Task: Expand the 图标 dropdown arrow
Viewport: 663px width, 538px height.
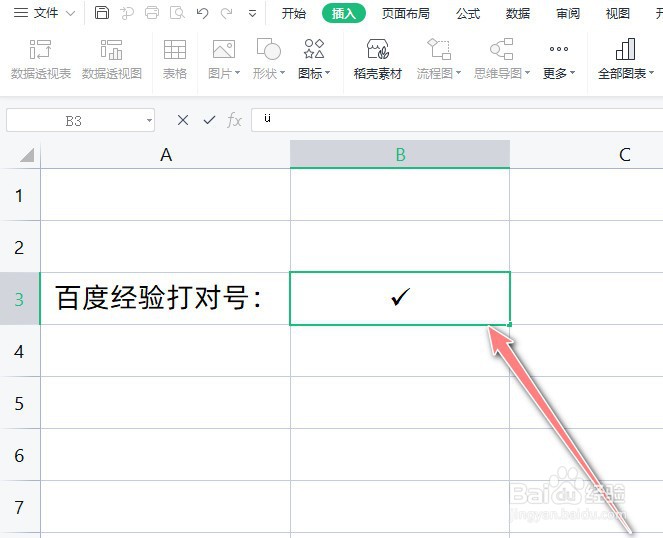Action: click(x=328, y=73)
